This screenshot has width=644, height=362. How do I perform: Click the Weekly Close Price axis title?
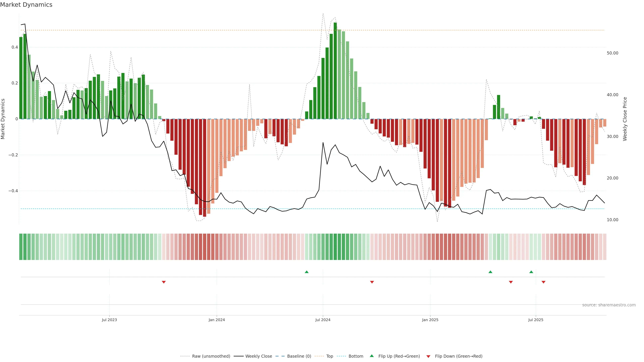click(x=625, y=119)
